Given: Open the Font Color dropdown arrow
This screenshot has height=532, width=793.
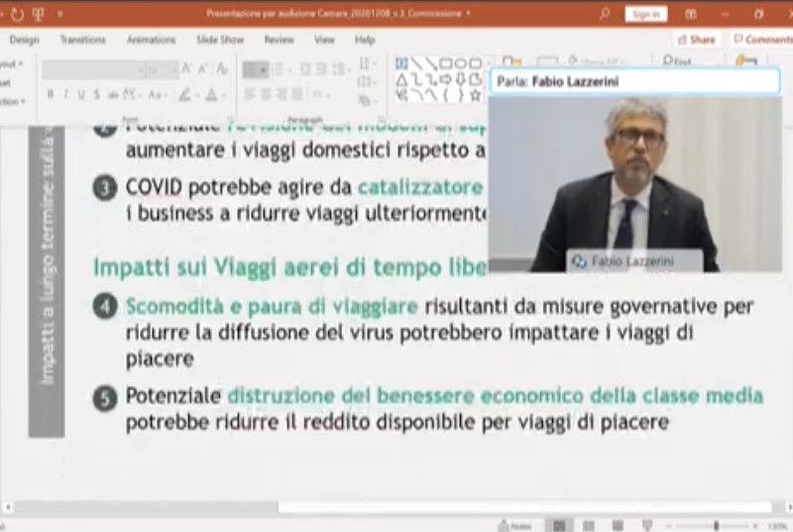Looking at the screenshot, I should (225, 95).
